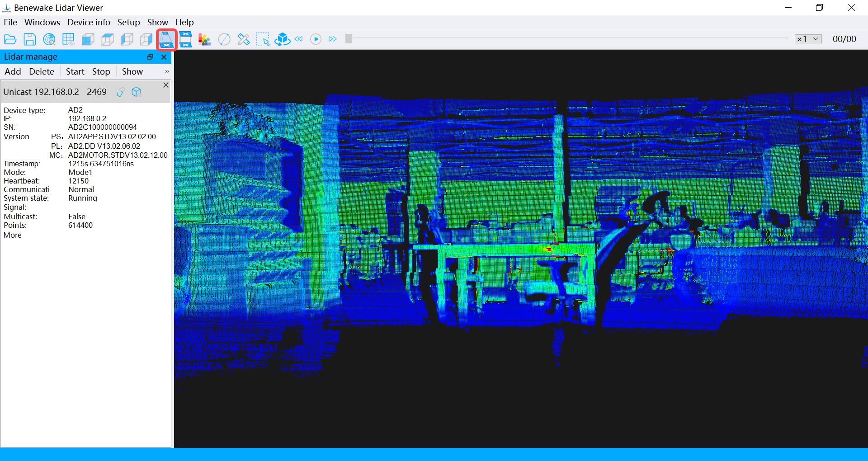The height and width of the screenshot is (461, 868).
Task: Open the Windows menu
Action: point(42,22)
